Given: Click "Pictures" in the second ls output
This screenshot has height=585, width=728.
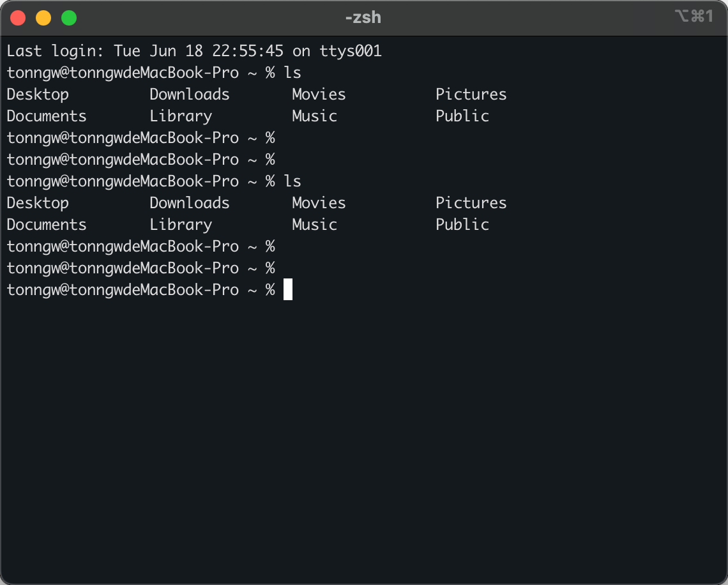Looking at the screenshot, I should [471, 203].
